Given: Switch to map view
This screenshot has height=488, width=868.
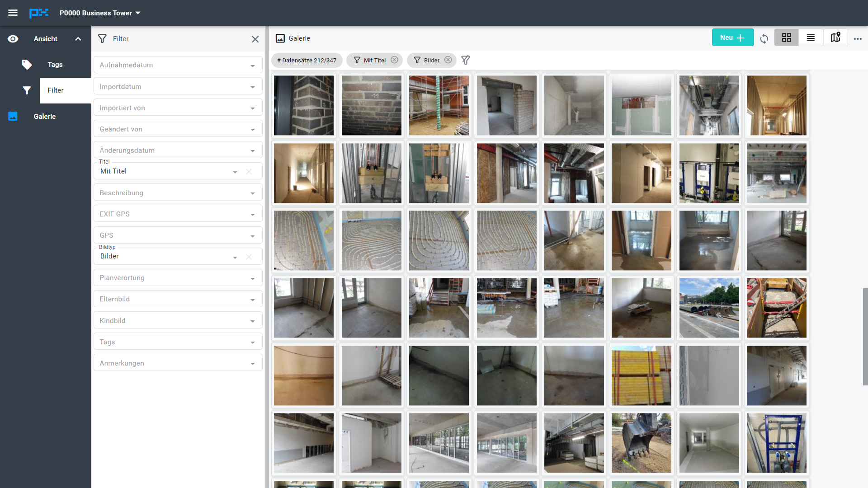Looking at the screenshot, I should (x=835, y=38).
